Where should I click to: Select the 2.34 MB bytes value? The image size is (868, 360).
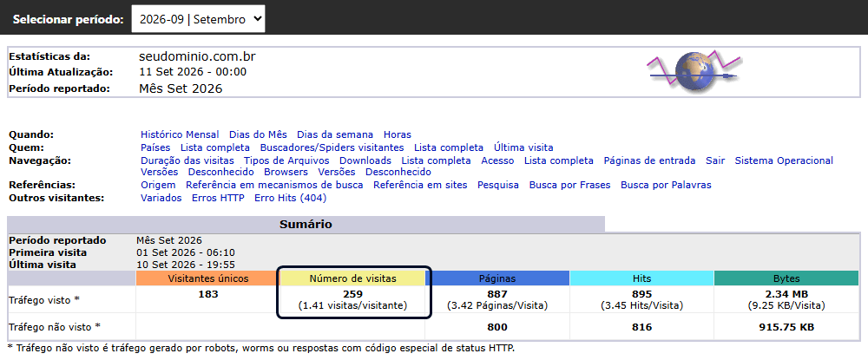coord(786,294)
